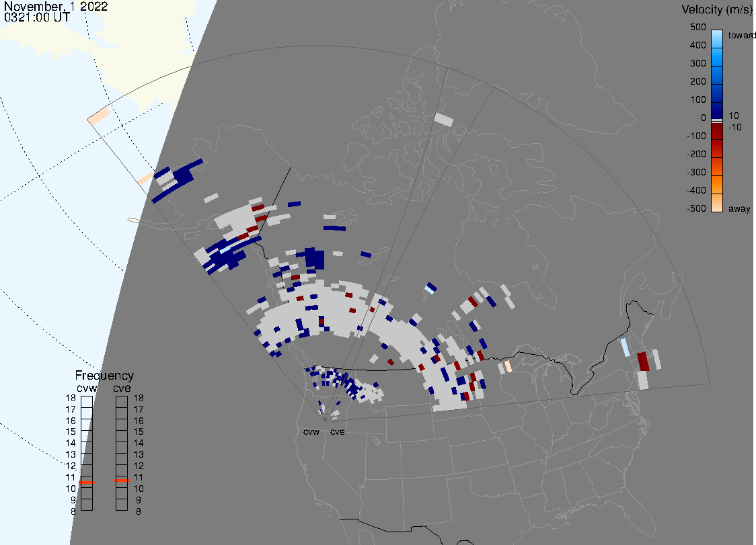Click the 'cve' radar station label on map
The height and width of the screenshot is (545, 756).
[x=337, y=432]
